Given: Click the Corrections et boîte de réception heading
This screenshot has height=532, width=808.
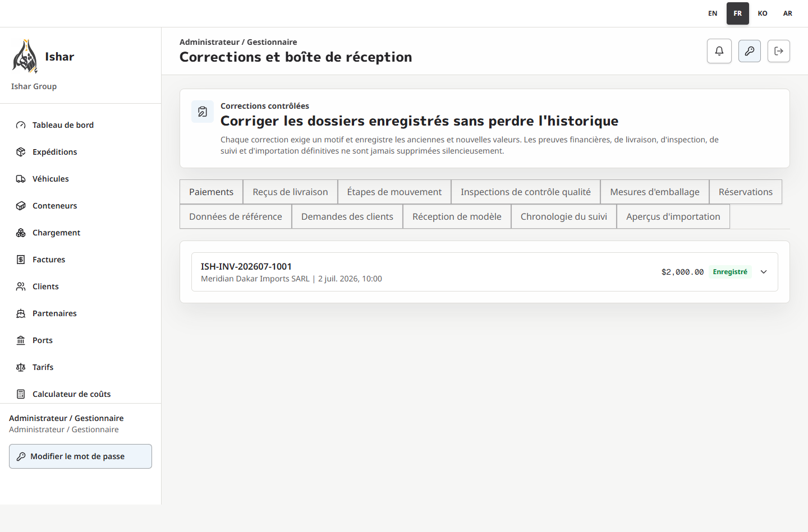Looking at the screenshot, I should pos(296,57).
